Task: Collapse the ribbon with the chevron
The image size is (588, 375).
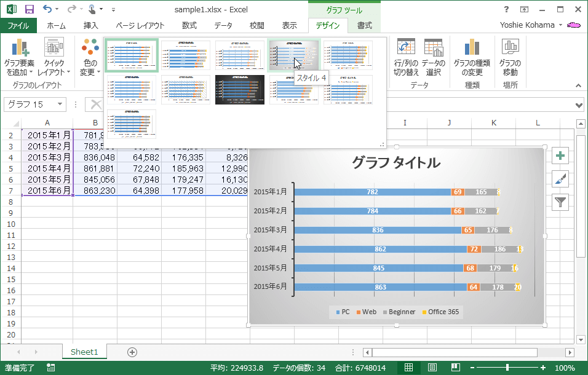Action: [x=579, y=86]
